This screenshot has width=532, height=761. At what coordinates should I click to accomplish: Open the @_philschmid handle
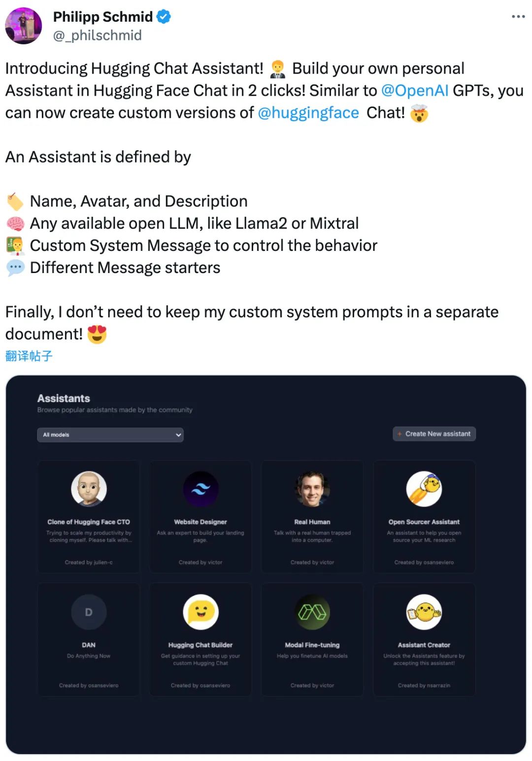click(x=98, y=35)
